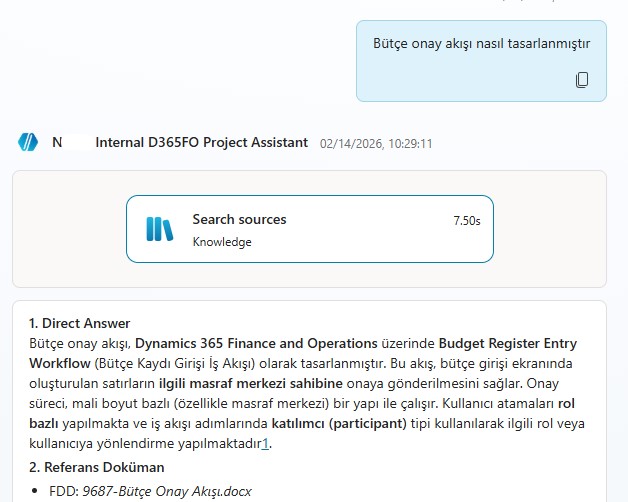Image resolution: width=628 pixels, height=502 pixels.
Task: Click the Search sources title text
Action: tap(239, 219)
